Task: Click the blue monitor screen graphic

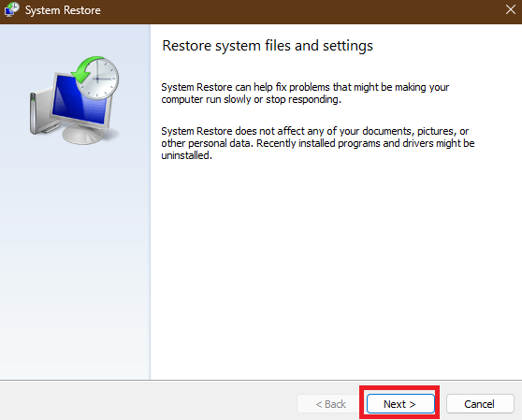Action: (x=80, y=99)
